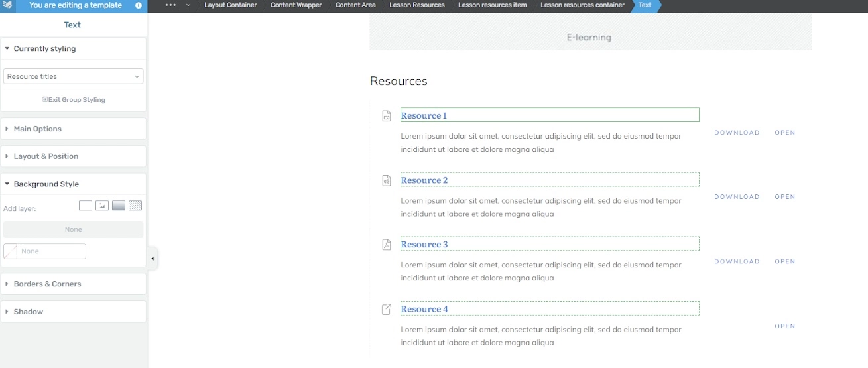The image size is (868, 368).
Task: Expand the Shadow section
Action: (74, 312)
